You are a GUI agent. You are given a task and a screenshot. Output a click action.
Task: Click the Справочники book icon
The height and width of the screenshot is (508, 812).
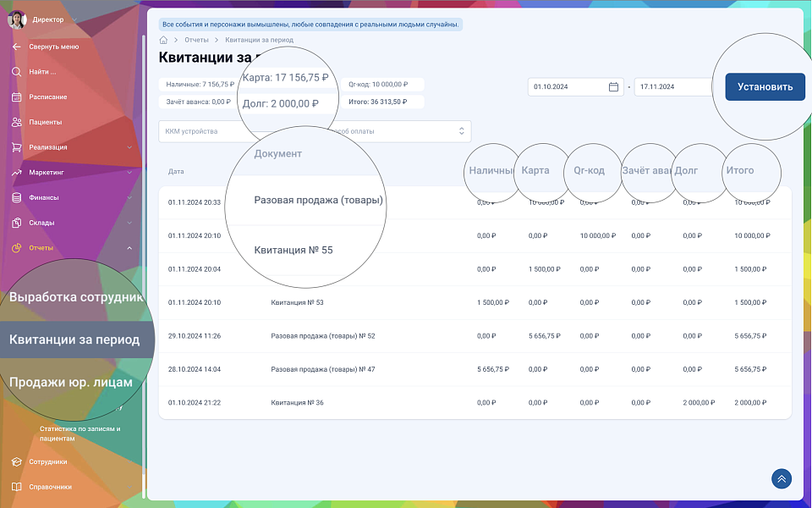coord(16,487)
